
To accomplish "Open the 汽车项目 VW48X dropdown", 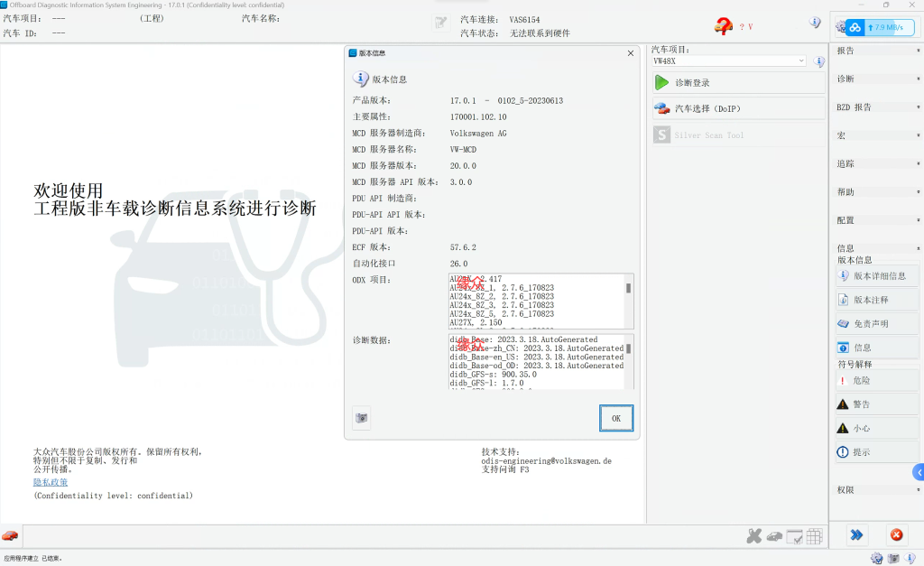I will pos(729,61).
